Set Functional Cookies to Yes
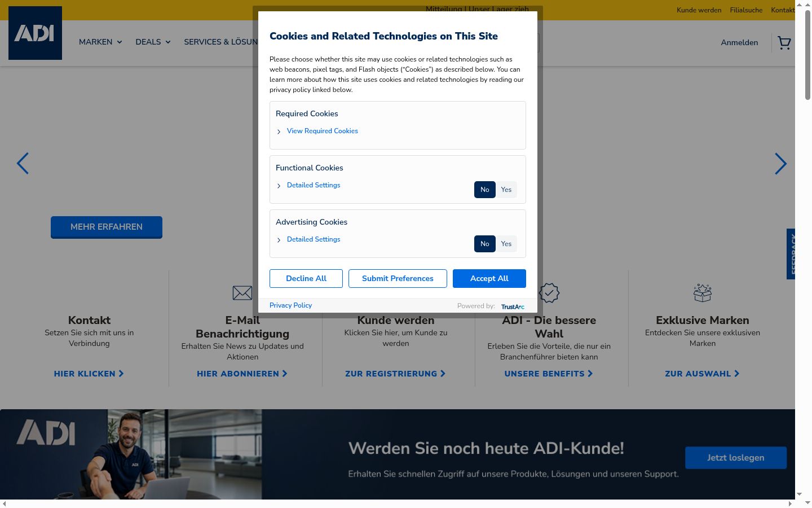 (x=506, y=190)
